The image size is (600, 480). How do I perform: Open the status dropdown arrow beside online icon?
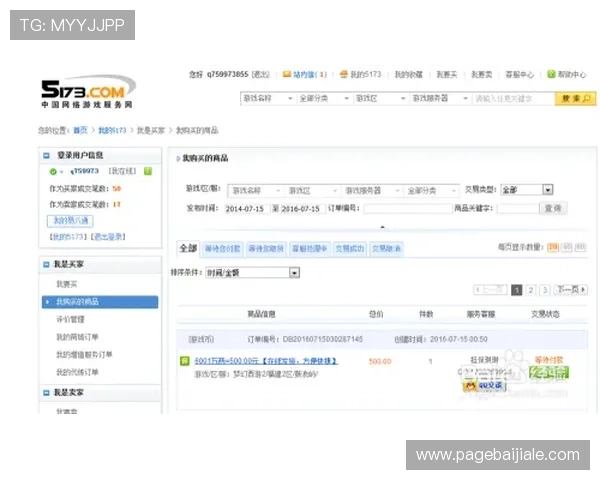[61, 172]
